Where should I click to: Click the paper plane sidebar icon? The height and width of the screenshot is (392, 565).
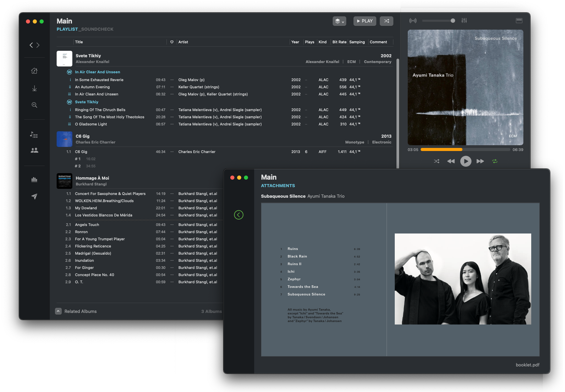(34, 196)
